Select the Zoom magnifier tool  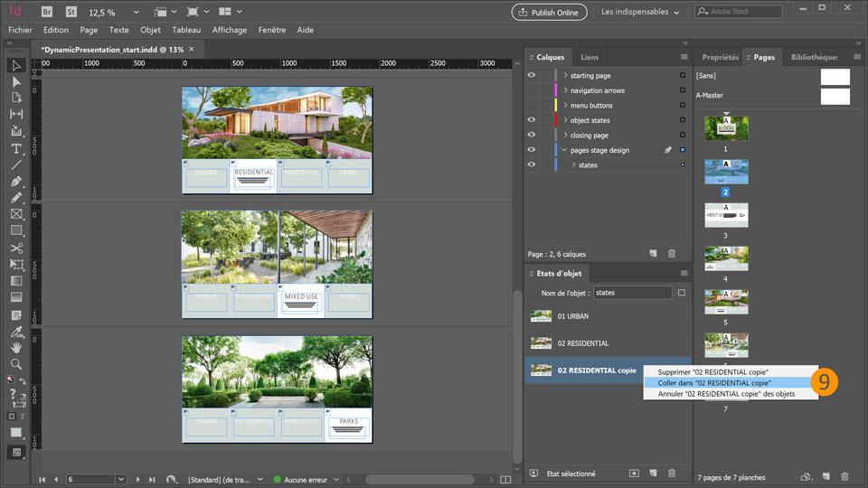tap(16, 364)
